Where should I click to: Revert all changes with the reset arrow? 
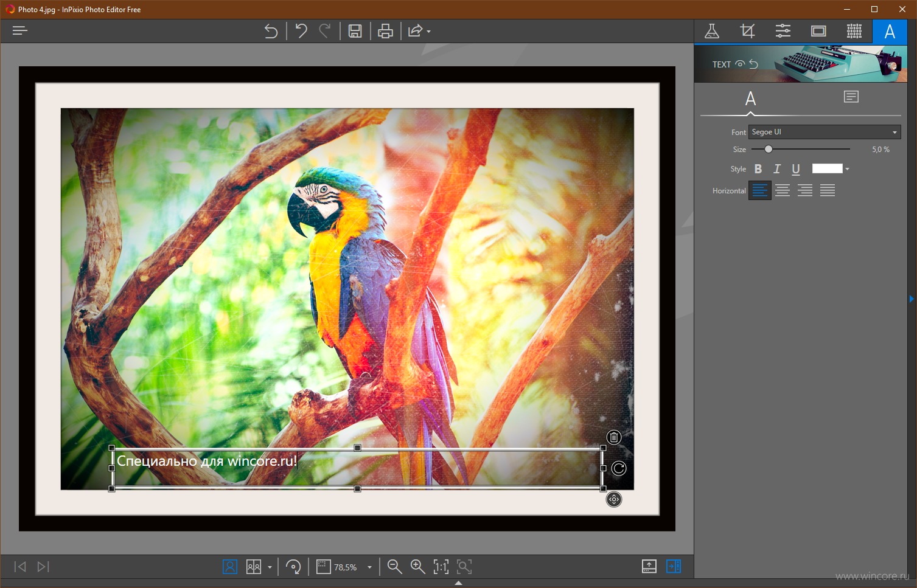[271, 31]
